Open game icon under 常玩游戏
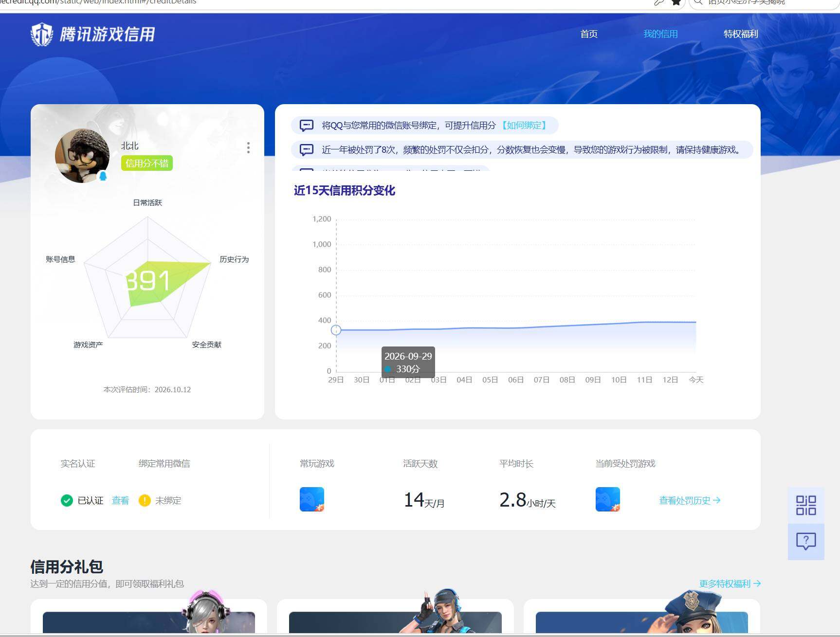 pyautogui.click(x=312, y=499)
